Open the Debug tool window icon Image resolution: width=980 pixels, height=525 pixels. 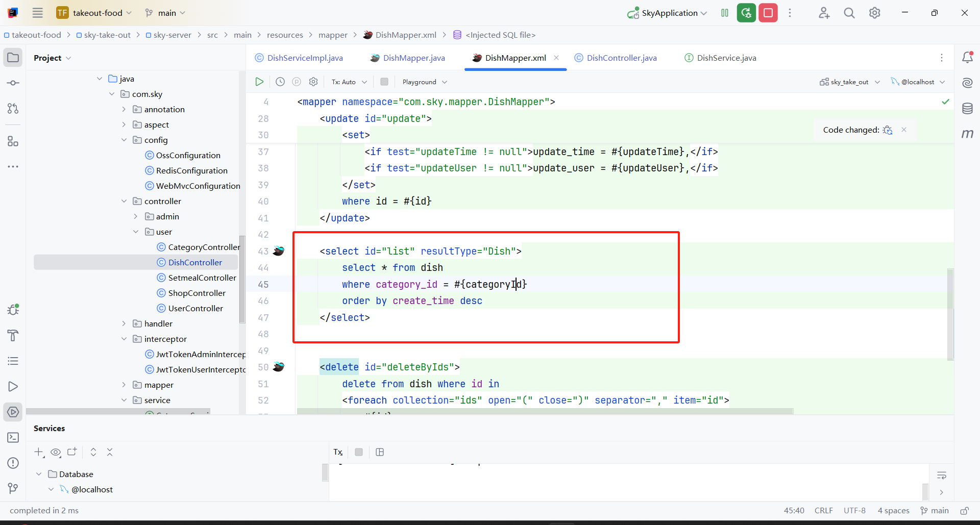pyautogui.click(x=13, y=310)
